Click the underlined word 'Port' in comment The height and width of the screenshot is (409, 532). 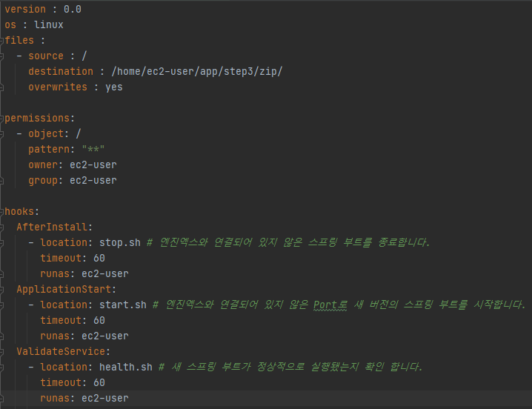pos(325,305)
